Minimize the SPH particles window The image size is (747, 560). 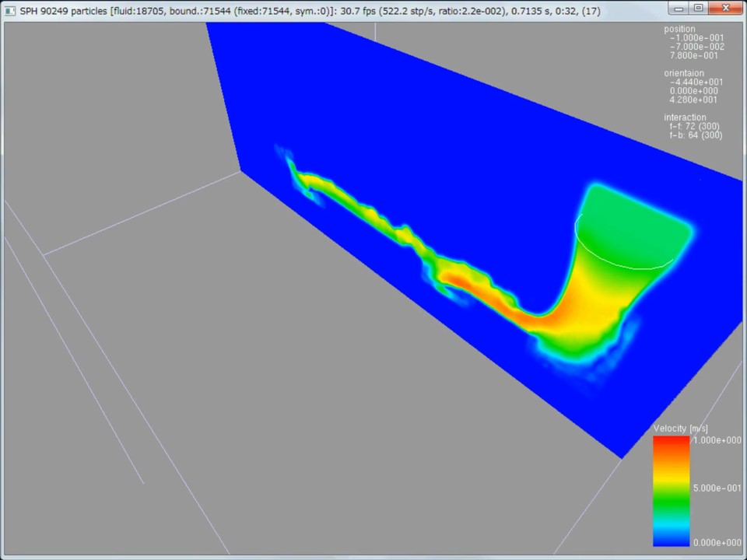coord(679,8)
